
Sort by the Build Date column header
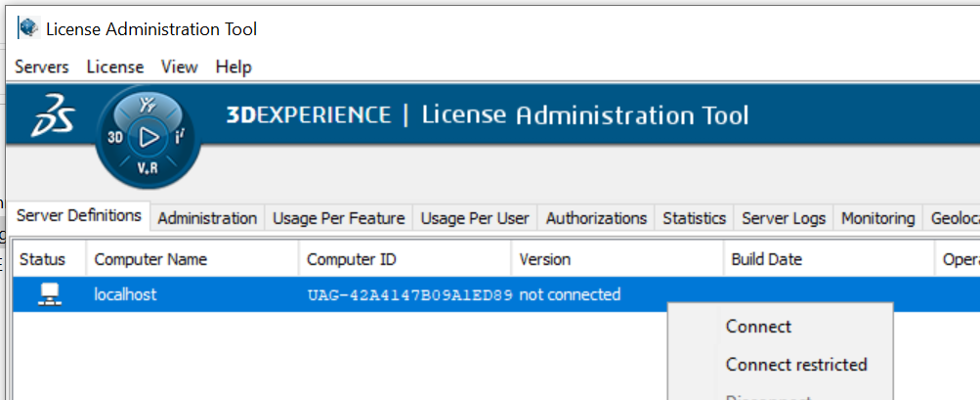[830, 259]
